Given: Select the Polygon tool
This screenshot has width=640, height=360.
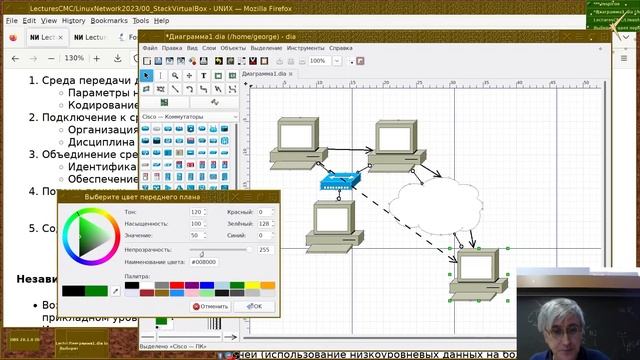Looking at the screenshot, I should coord(147,89).
